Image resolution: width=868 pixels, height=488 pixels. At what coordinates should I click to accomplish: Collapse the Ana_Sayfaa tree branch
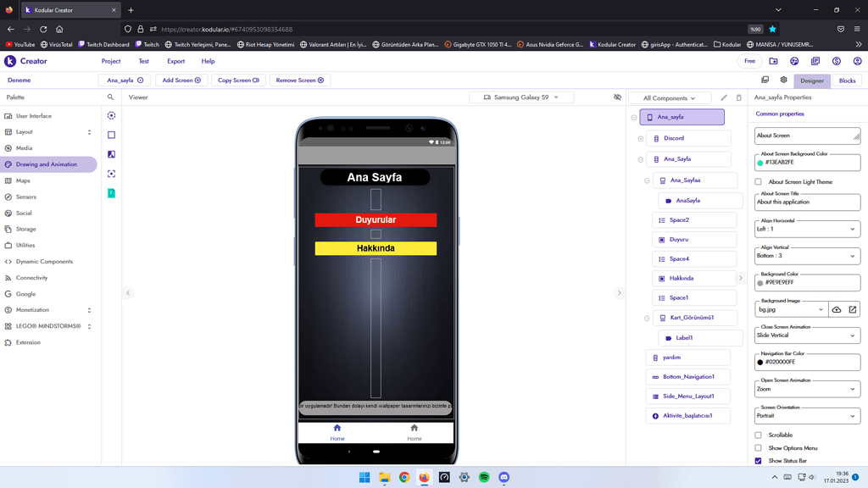tap(647, 180)
